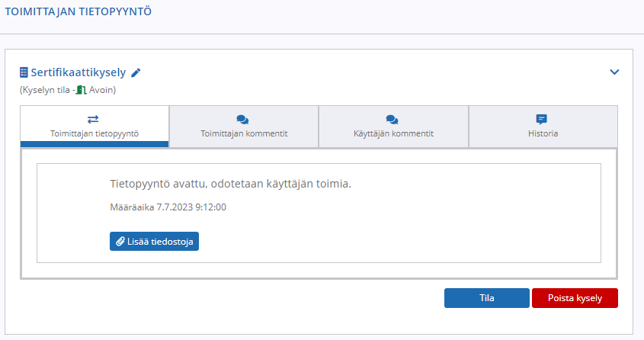Viewport: 644px width, 340px height.
Task: Open the Käyttäjän kommentit tab
Action: 393,127
